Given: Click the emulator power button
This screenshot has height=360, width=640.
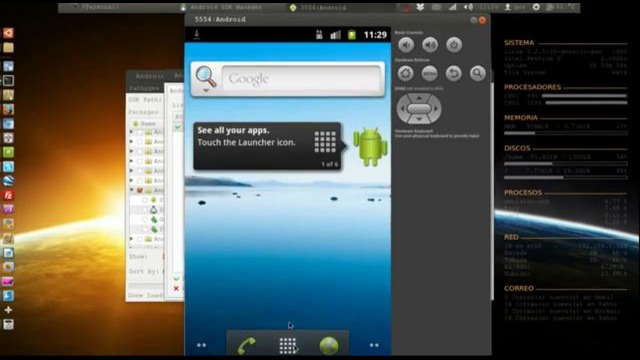Looking at the screenshot, I should click(454, 45).
